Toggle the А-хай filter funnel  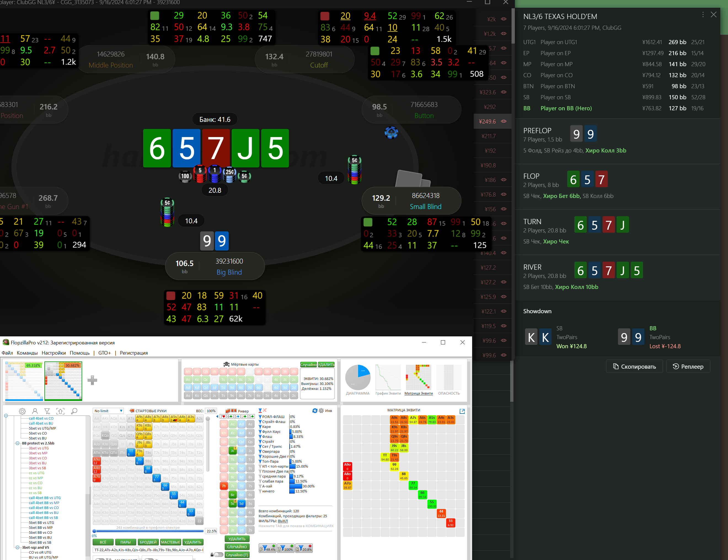point(260,486)
